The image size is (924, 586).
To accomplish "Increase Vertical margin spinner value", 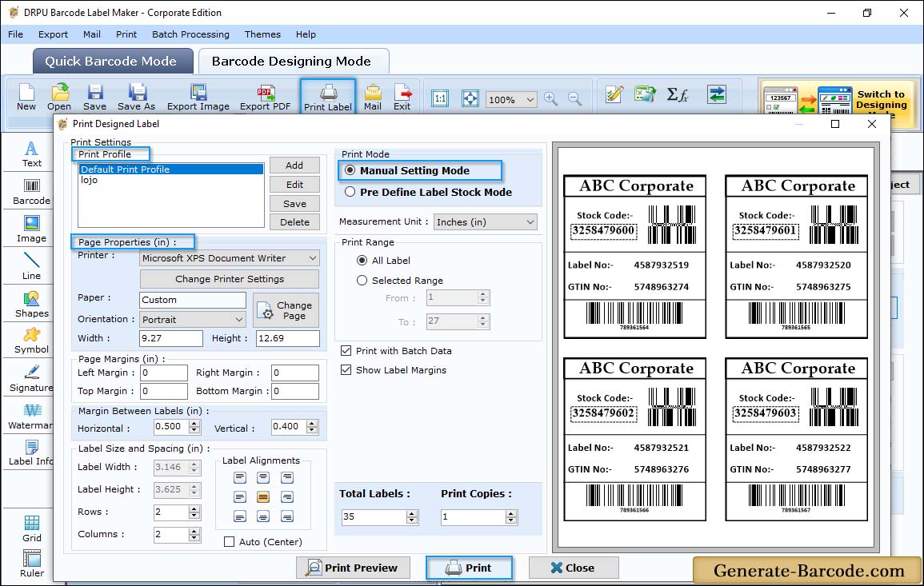I will (x=312, y=423).
